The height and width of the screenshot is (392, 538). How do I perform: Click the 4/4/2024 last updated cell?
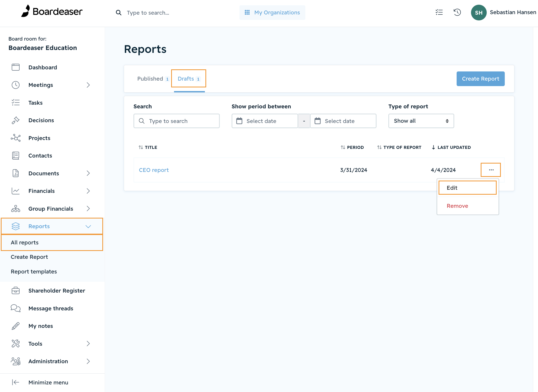(x=443, y=170)
